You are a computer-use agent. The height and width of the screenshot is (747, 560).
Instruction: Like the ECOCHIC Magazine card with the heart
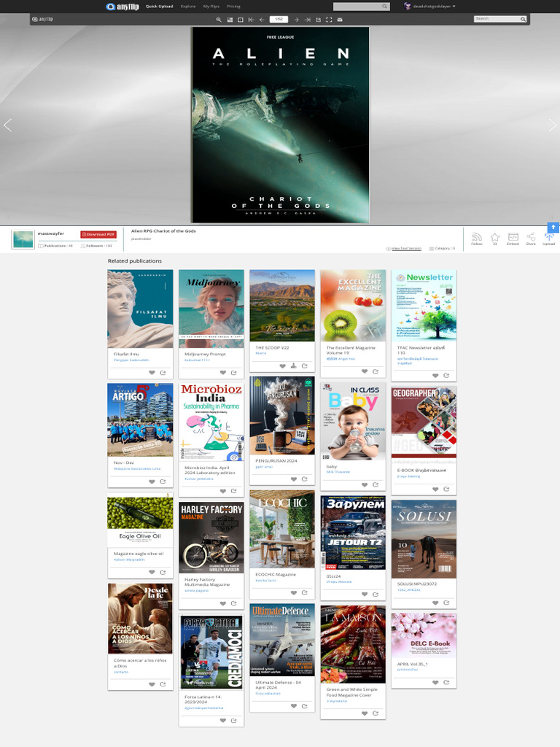[293, 592]
